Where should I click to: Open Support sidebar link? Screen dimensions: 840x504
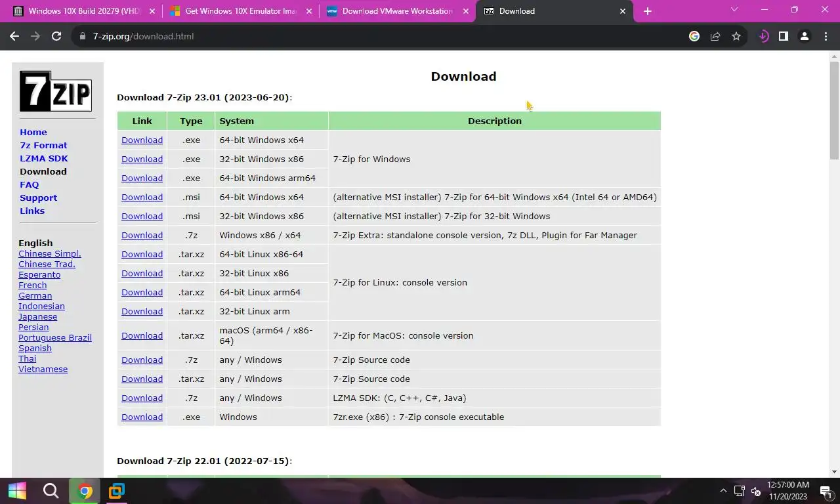[x=38, y=198]
